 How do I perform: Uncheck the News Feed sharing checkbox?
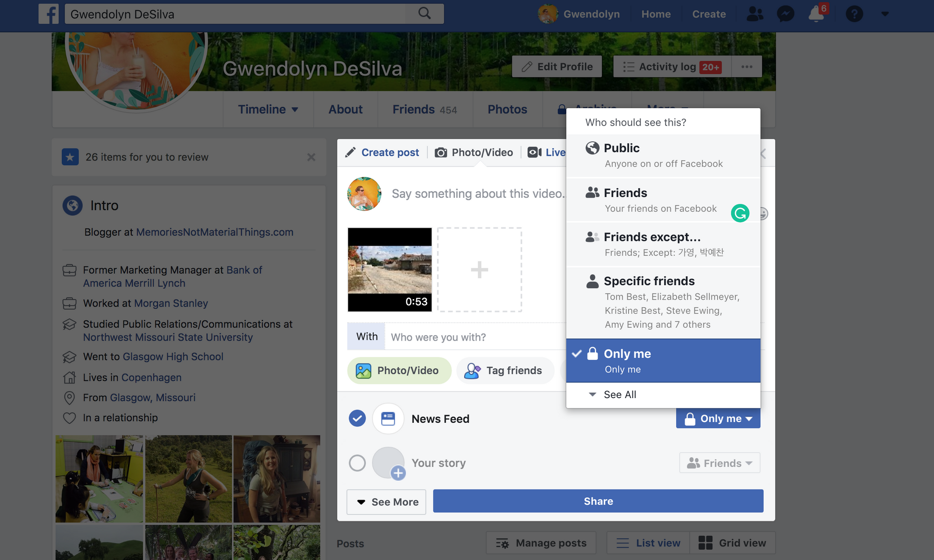pos(357,418)
